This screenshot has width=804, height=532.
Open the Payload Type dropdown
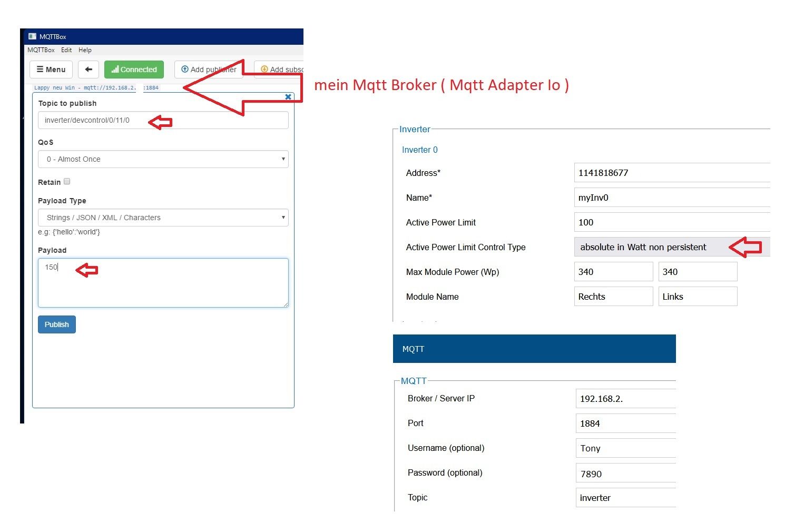pos(163,218)
